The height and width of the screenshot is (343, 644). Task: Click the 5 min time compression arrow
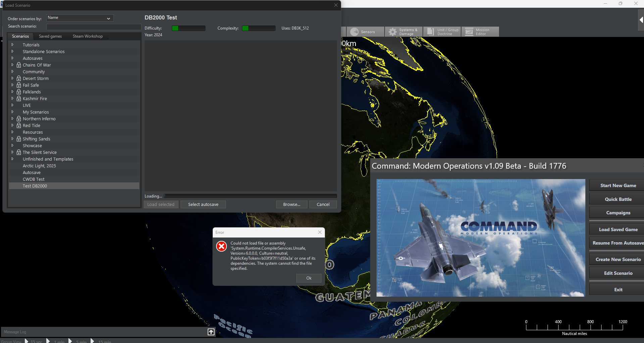70,341
